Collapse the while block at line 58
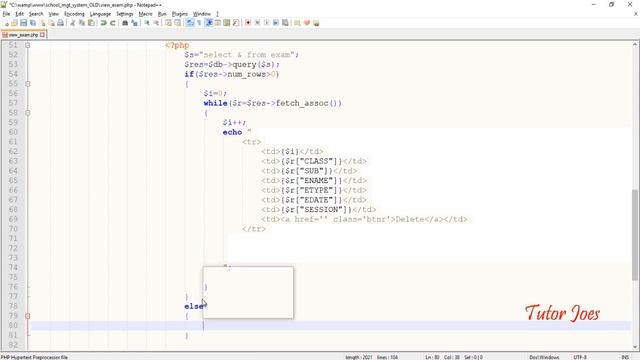 pos(28,113)
